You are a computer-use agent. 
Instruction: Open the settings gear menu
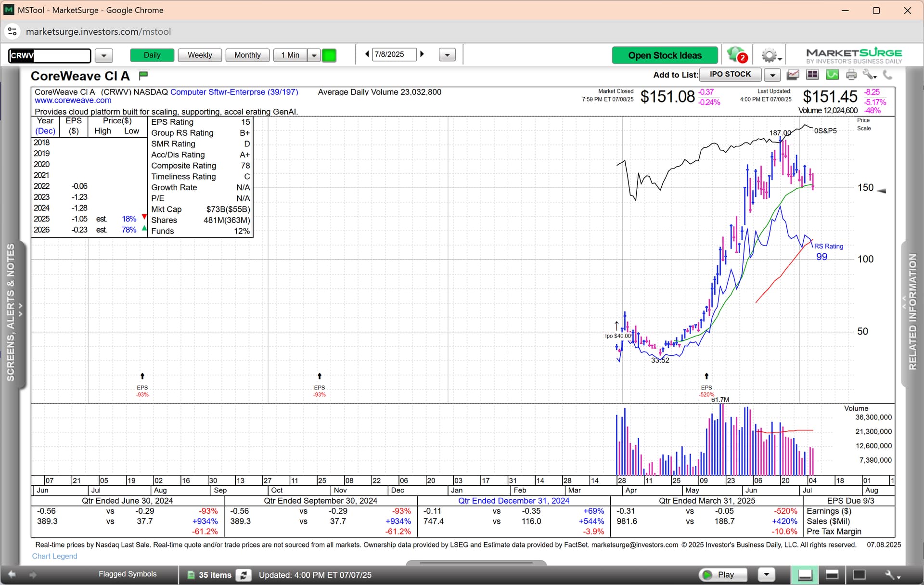[x=771, y=56]
